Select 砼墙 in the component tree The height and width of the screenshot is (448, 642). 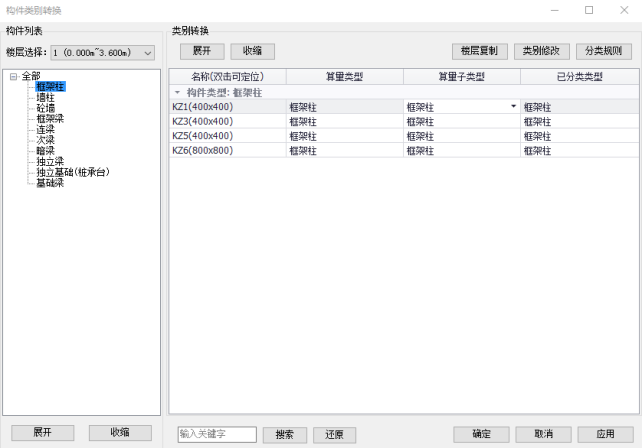(x=45, y=108)
